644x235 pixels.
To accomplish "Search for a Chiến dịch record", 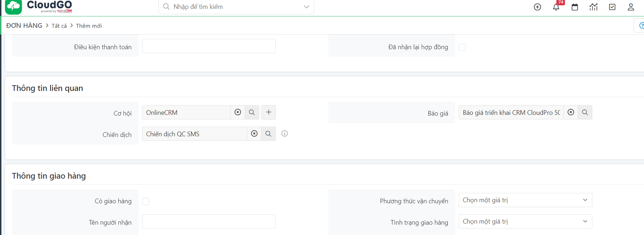I will (269, 134).
